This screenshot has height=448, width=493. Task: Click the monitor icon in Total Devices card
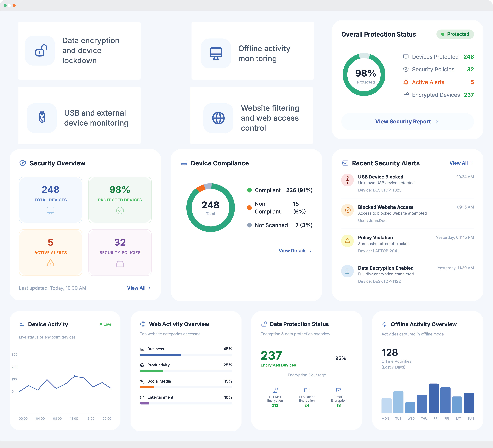(50, 210)
